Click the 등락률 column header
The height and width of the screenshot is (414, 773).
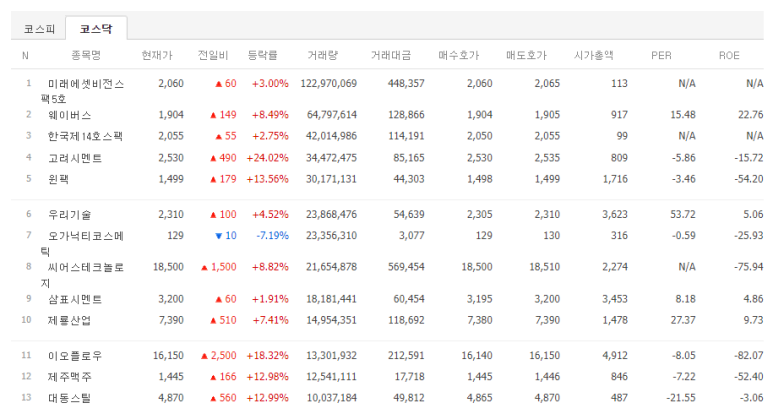click(x=263, y=55)
